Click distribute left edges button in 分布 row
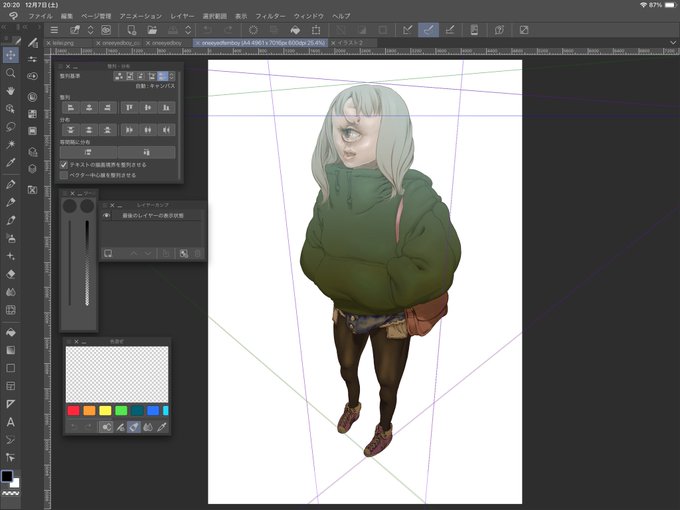This screenshot has width=680, height=510. 129,130
